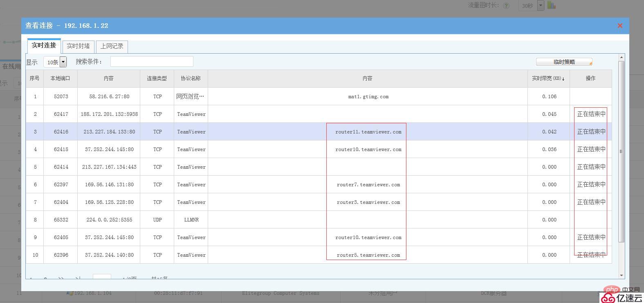Click the UDP connection type cell
The height and width of the screenshot is (303, 644).
(157, 220)
